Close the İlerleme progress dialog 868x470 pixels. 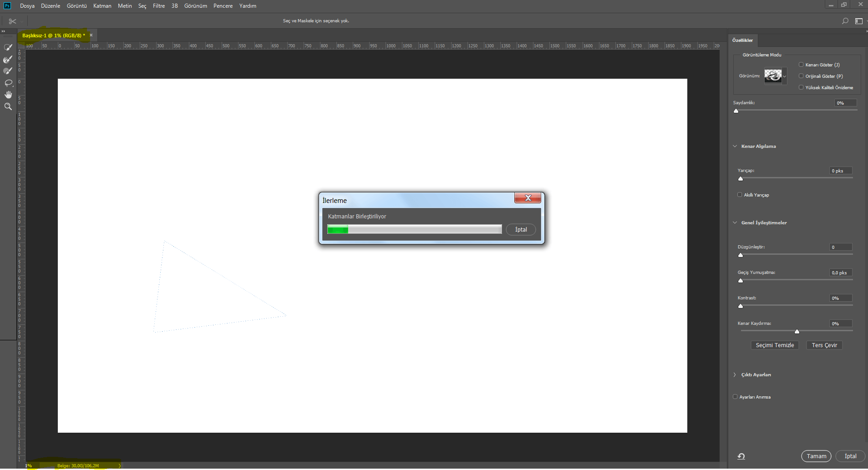point(528,198)
